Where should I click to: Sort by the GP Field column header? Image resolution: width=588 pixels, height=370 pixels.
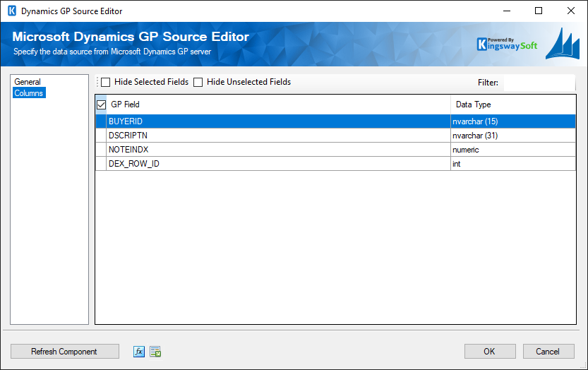click(x=278, y=105)
